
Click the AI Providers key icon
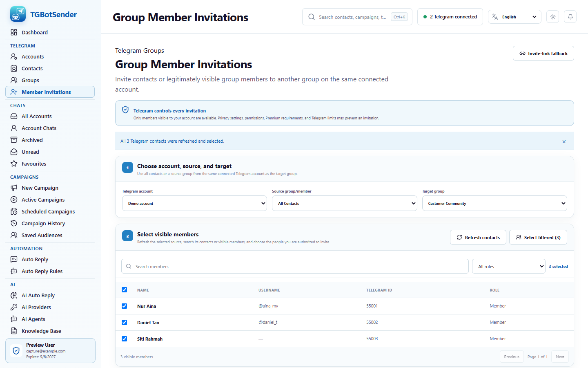pos(14,307)
